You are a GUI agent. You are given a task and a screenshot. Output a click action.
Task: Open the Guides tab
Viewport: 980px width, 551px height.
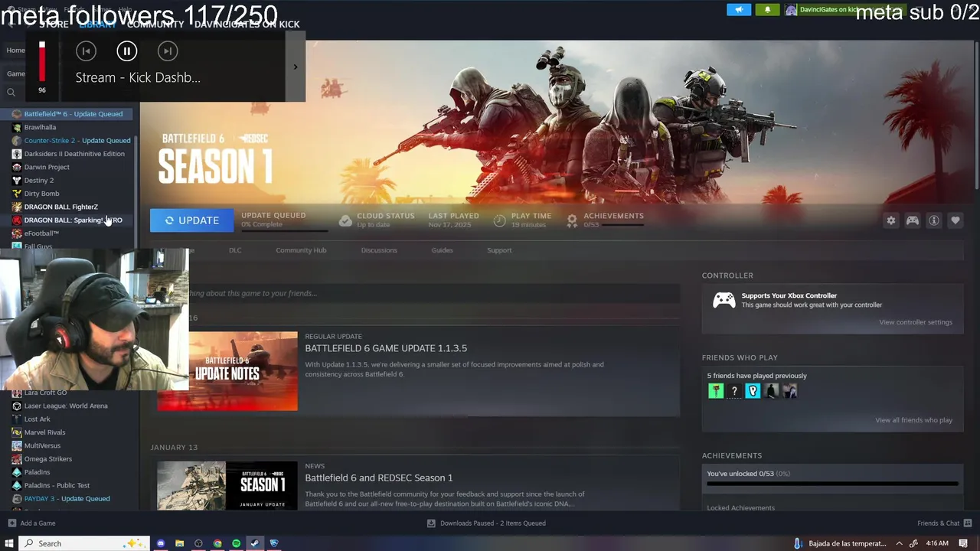[442, 250]
